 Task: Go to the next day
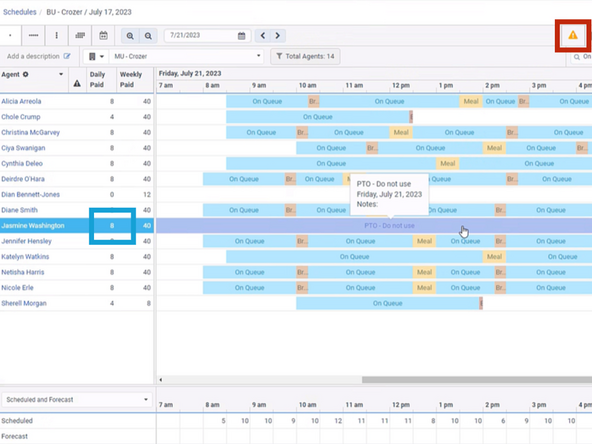tap(278, 35)
